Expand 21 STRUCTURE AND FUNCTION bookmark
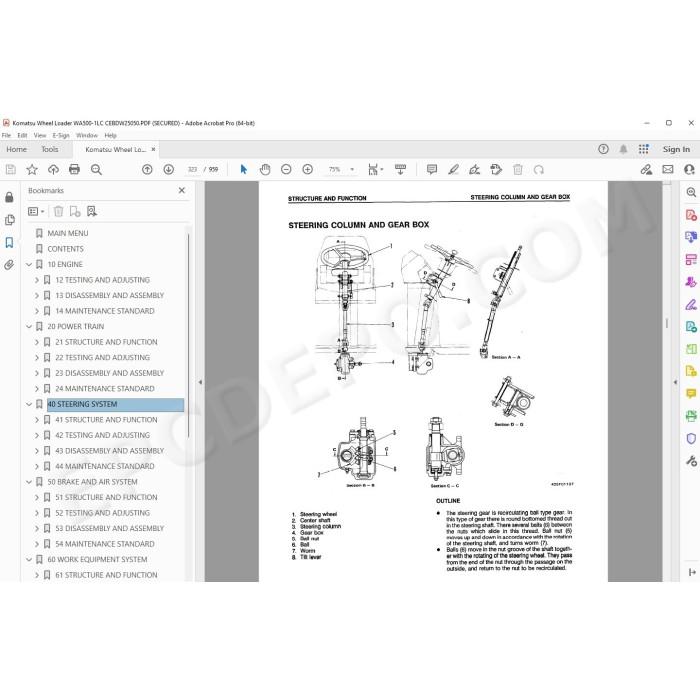This screenshot has width=700, height=700. click(37, 342)
